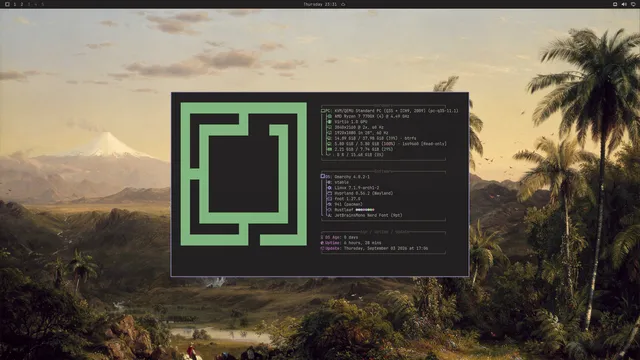The width and height of the screenshot is (640, 360).
Task: Click the window icon beside Hyprland
Action: [329, 193]
